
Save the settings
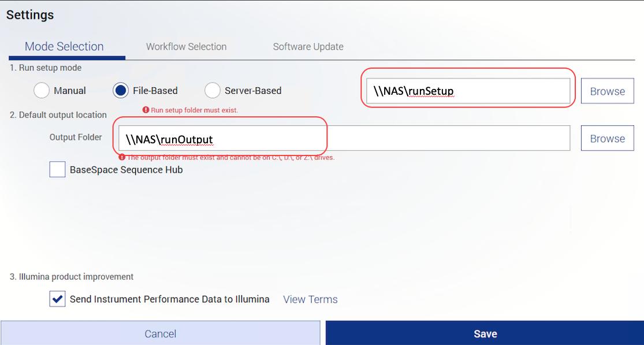click(485, 333)
